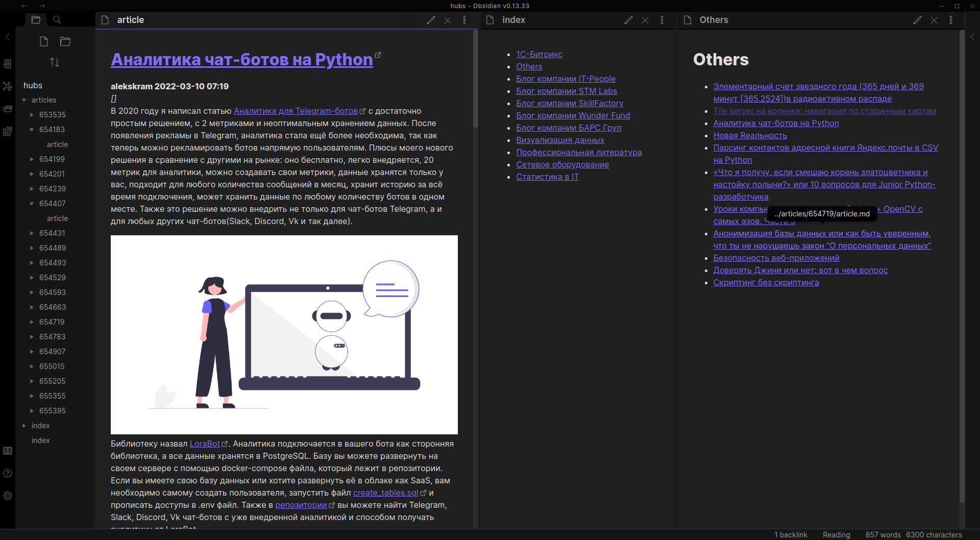The width and height of the screenshot is (980, 540).
Task: Toggle edit mode on the index pane
Action: coord(628,20)
